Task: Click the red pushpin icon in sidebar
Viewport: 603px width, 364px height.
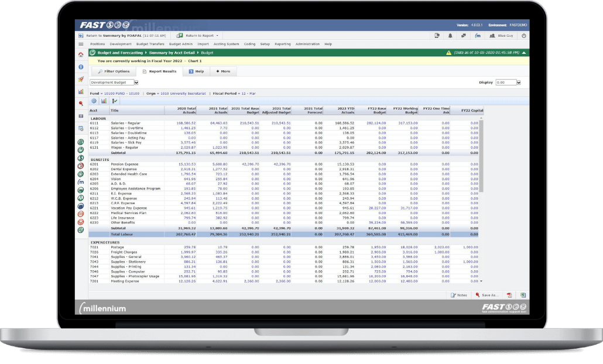Action: click(x=81, y=104)
